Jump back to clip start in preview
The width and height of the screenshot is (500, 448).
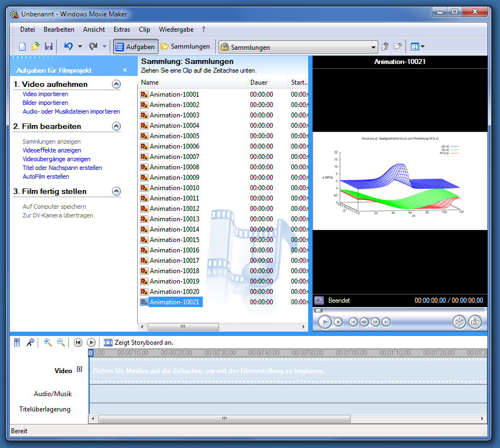354,322
